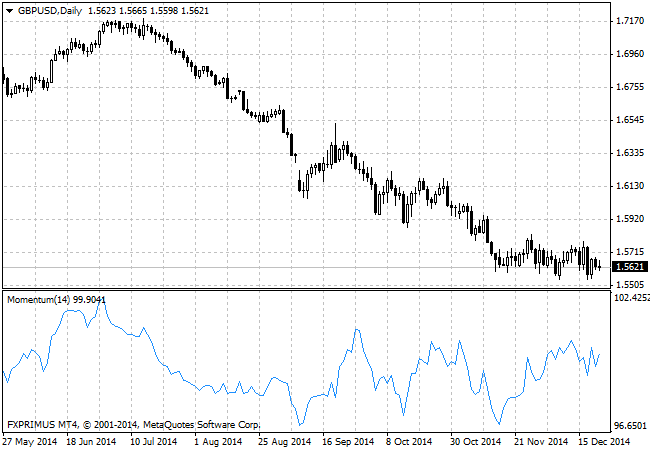Click the horizontal current price line
Viewport: 650px width, 450px height.
pos(300,268)
